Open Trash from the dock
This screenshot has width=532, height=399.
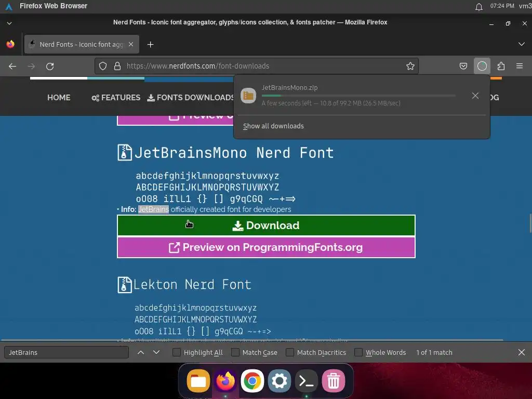point(333,381)
